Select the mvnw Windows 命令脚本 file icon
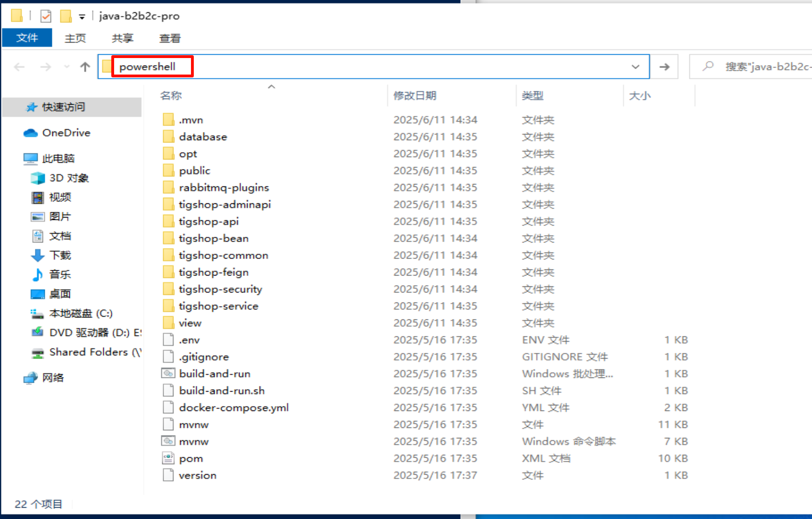This screenshot has height=519, width=812. click(168, 441)
